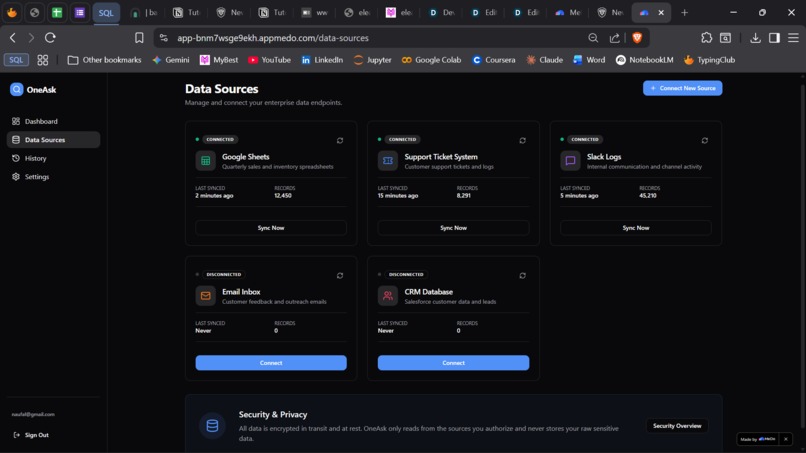The image size is (806, 453).
Task: Click the site settings icon beside the URL
Action: 163,38
